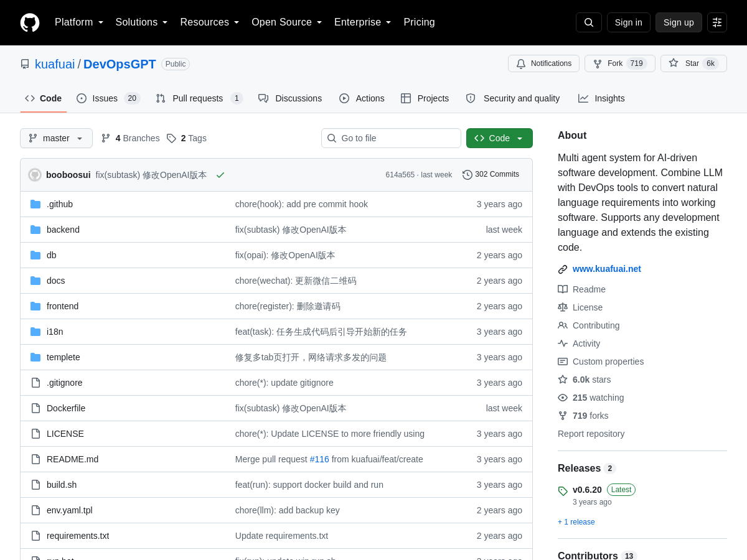Switch to Security and quality tab
The image size is (747, 560).
(513, 98)
